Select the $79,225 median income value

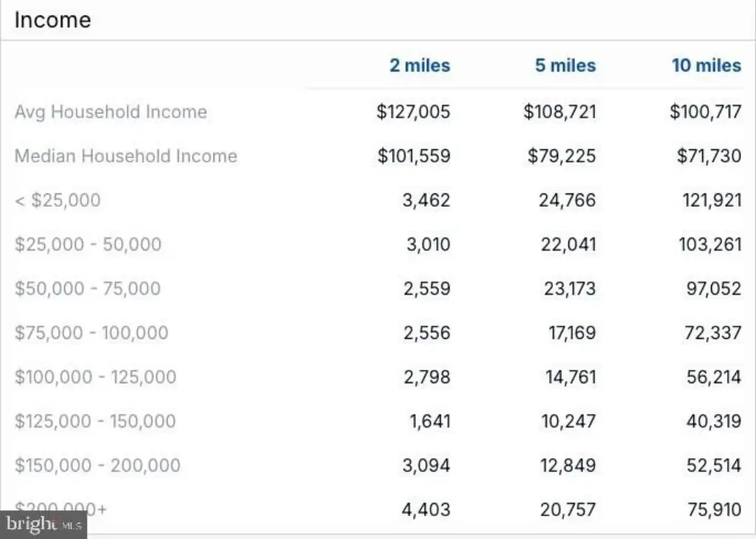tap(561, 157)
